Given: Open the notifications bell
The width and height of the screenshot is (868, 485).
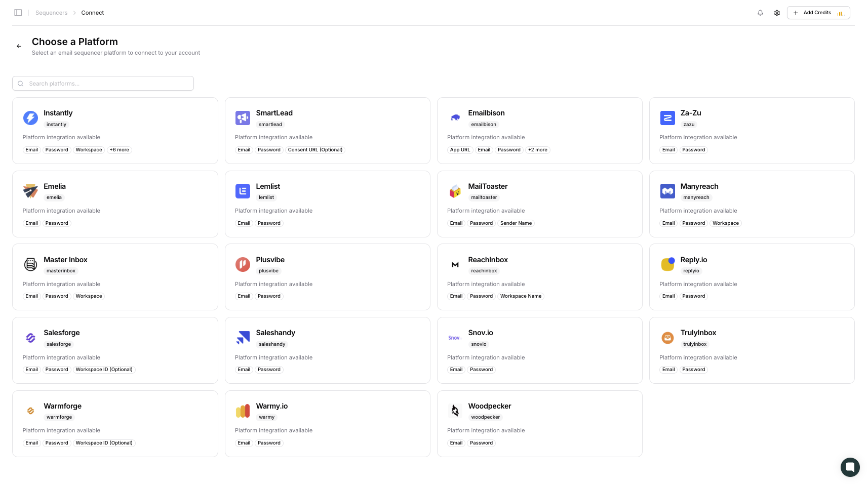Looking at the screenshot, I should (760, 13).
